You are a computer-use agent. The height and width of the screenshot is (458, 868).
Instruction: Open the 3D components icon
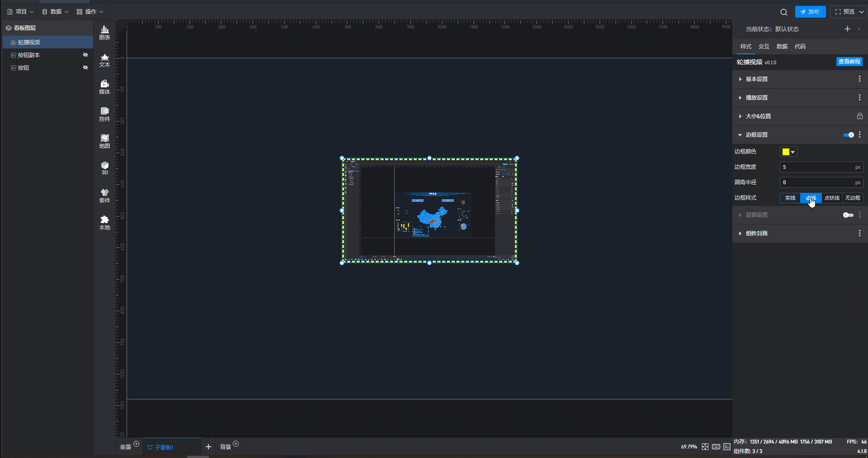104,168
